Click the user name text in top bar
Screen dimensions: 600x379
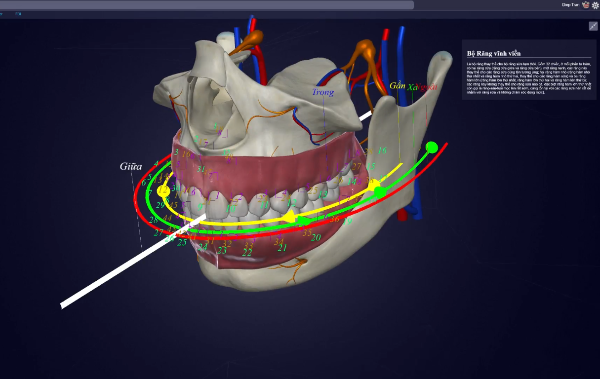click(x=570, y=5)
